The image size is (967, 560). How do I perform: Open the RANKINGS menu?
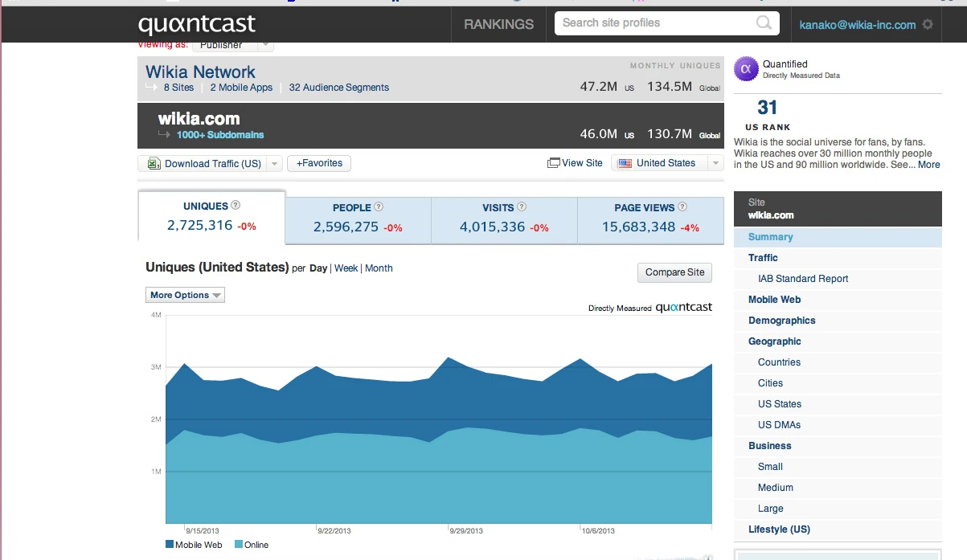498,24
